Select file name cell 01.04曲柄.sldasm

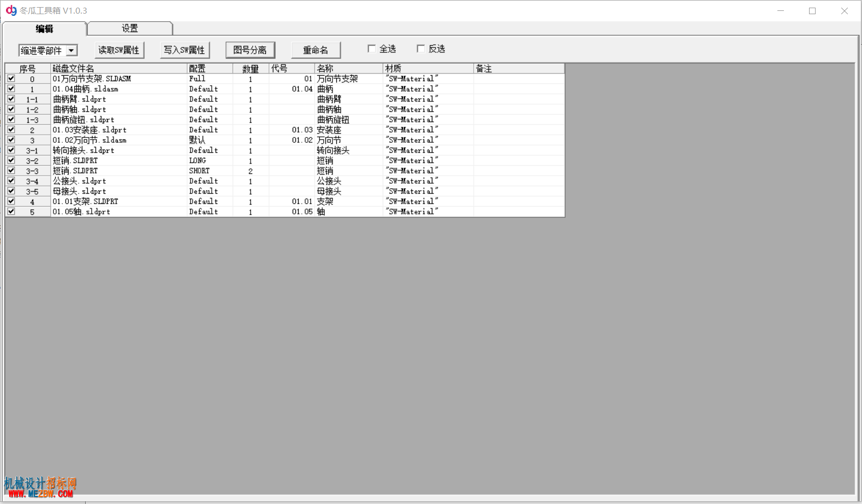[119, 89]
